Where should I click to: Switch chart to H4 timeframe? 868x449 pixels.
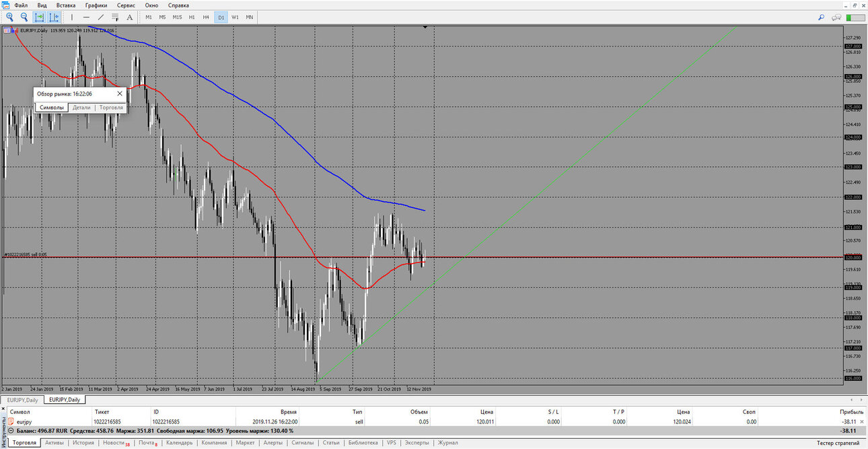coord(206,17)
